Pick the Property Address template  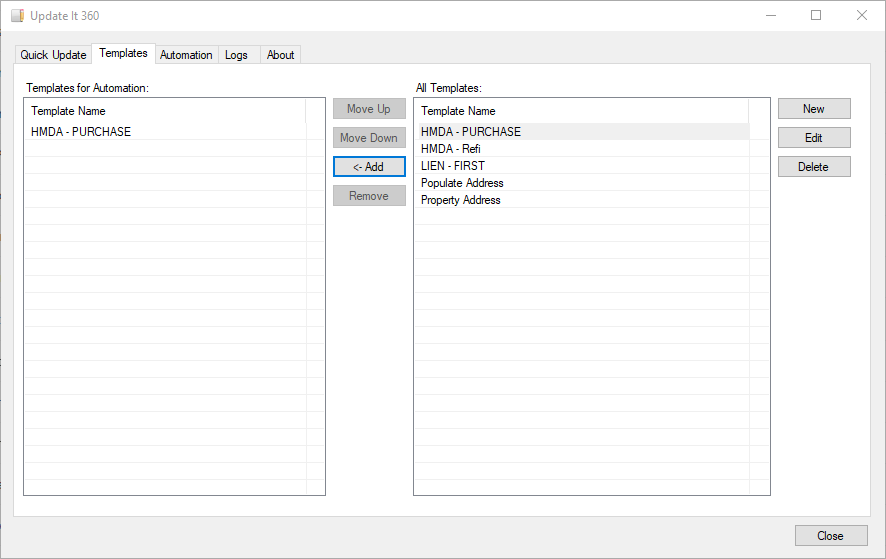461,200
